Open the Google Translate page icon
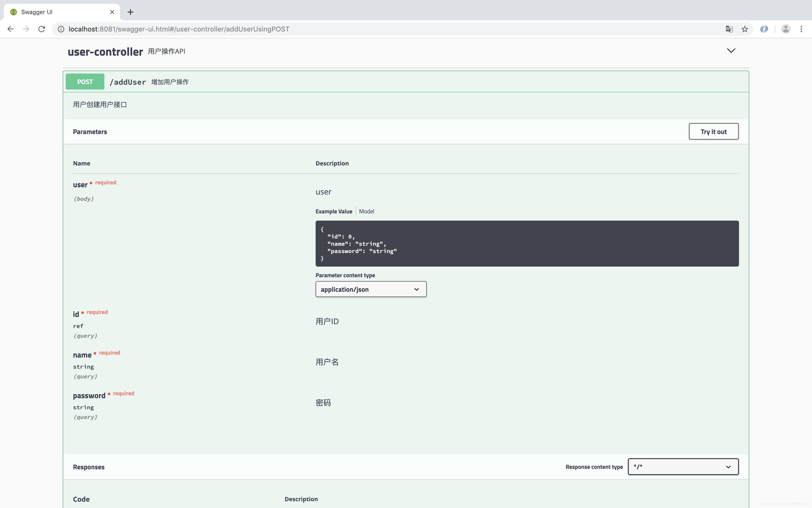The image size is (812, 508). click(x=729, y=29)
